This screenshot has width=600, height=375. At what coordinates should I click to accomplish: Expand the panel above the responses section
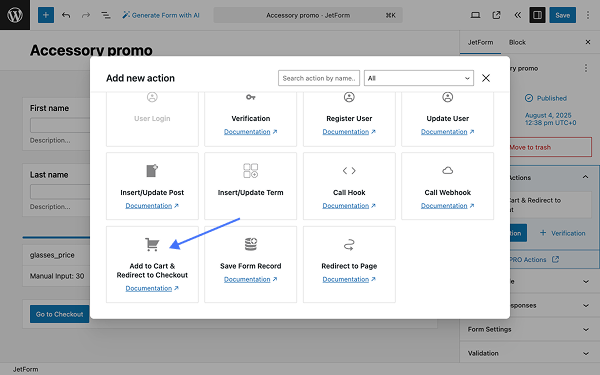(x=585, y=282)
